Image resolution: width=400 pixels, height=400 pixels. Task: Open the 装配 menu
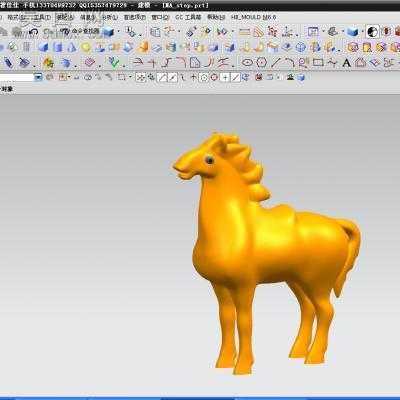click(x=65, y=17)
